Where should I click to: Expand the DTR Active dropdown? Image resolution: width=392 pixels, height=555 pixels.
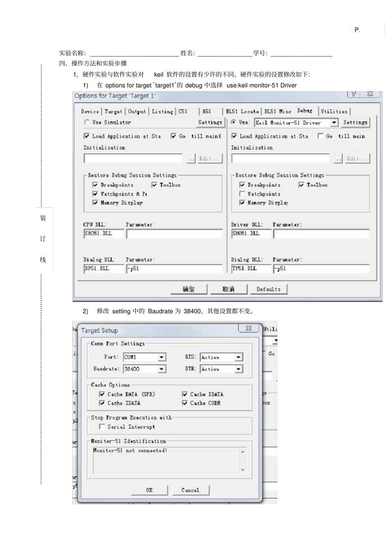(x=239, y=369)
